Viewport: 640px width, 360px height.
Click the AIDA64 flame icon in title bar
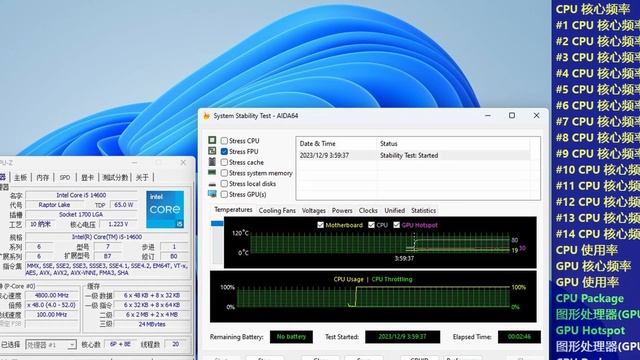coord(207,116)
